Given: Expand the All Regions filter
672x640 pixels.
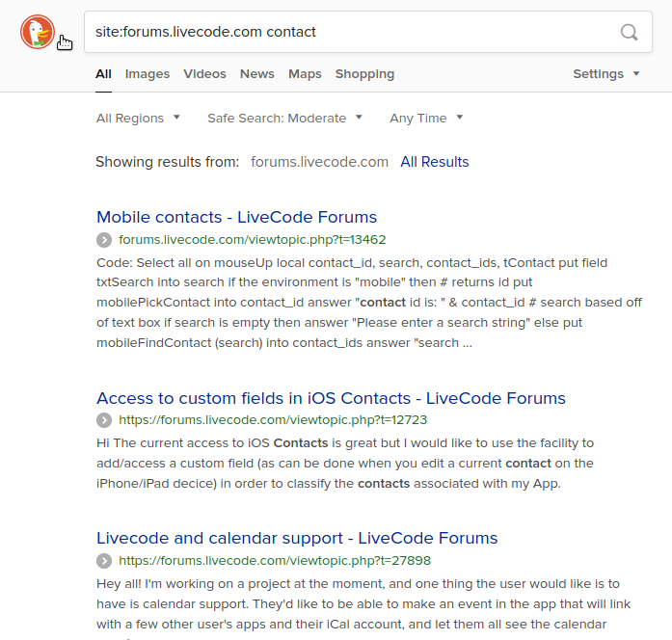Looking at the screenshot, I should pyautogui.click(x=138, y=119).
